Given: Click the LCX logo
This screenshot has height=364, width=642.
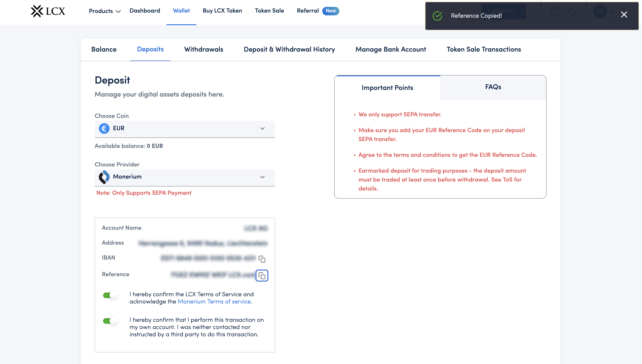Looking at the screenshot, I should point(48,11).
